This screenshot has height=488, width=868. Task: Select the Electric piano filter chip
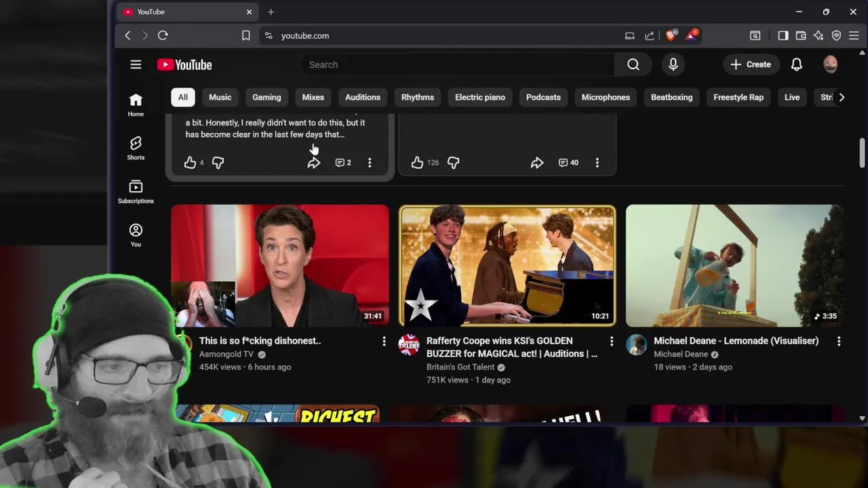(x=480, y=97)
